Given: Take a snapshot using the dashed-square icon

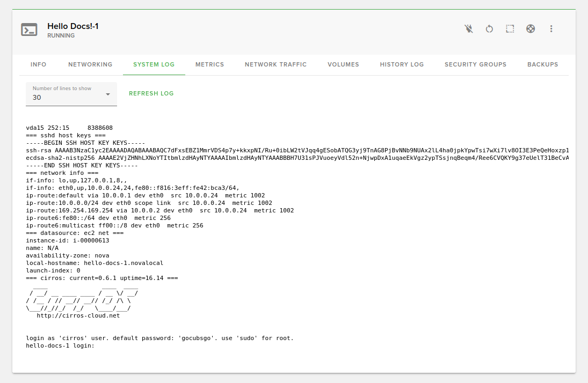Looking at the screenshot, I should point(510,29).
